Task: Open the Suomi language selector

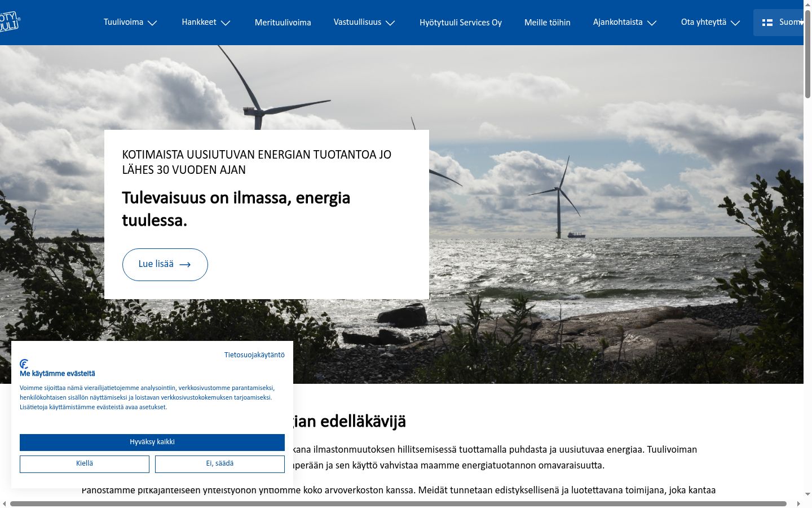Action: click(778, 23)
